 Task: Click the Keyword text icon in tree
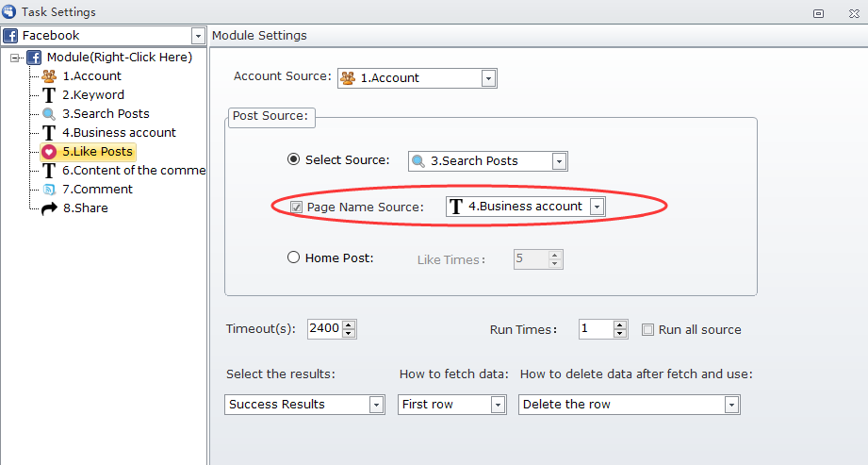coord(49,95)
